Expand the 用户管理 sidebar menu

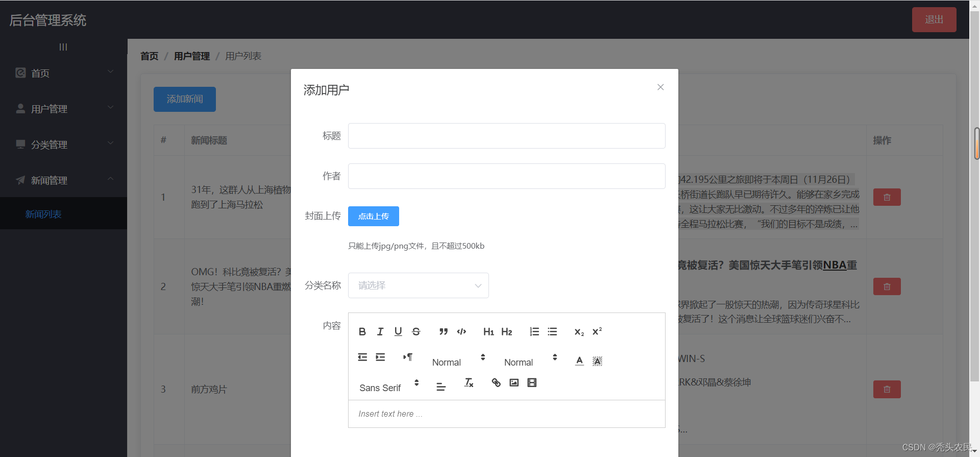[64, 109]
